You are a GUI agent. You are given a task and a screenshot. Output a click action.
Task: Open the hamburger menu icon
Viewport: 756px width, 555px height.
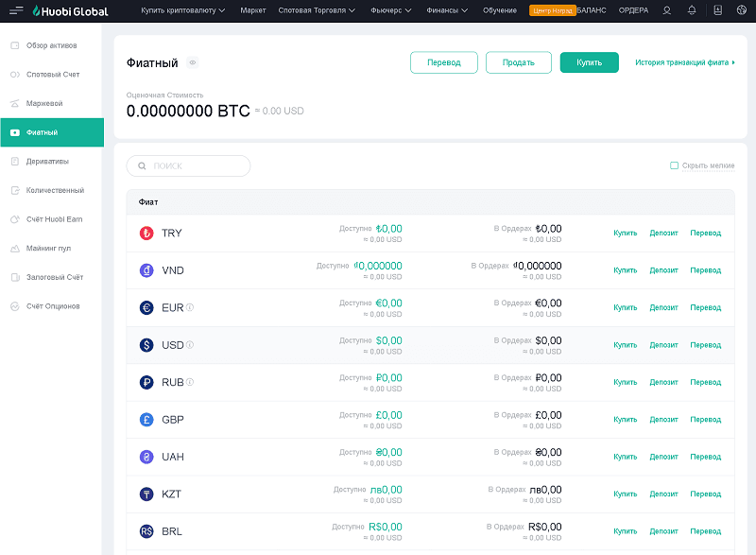[16, 10]
